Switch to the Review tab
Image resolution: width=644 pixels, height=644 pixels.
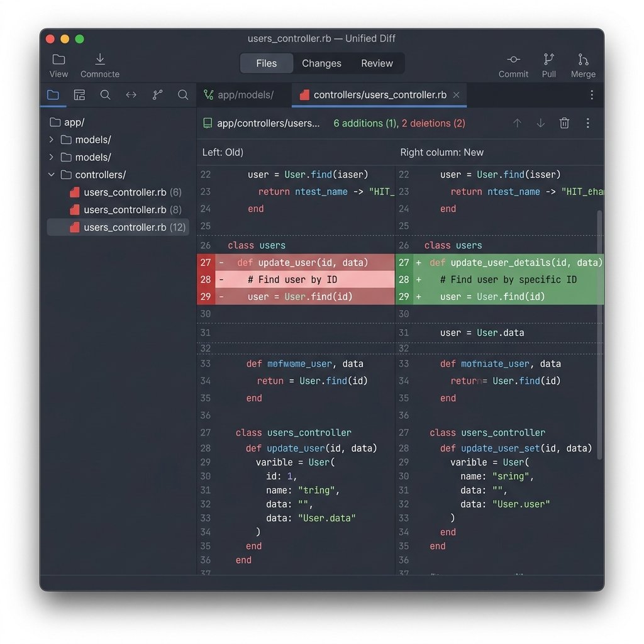click(377, 64)
